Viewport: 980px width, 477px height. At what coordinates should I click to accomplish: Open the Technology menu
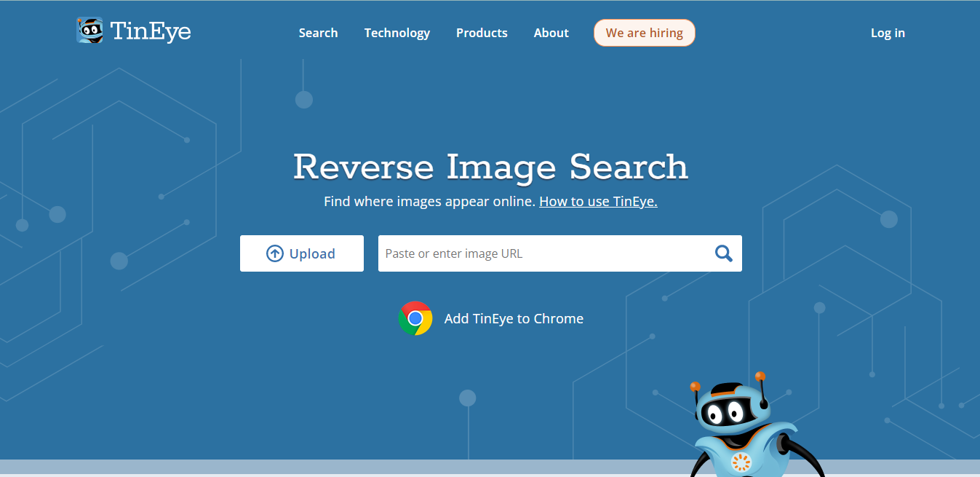click(x=397, y=33)
